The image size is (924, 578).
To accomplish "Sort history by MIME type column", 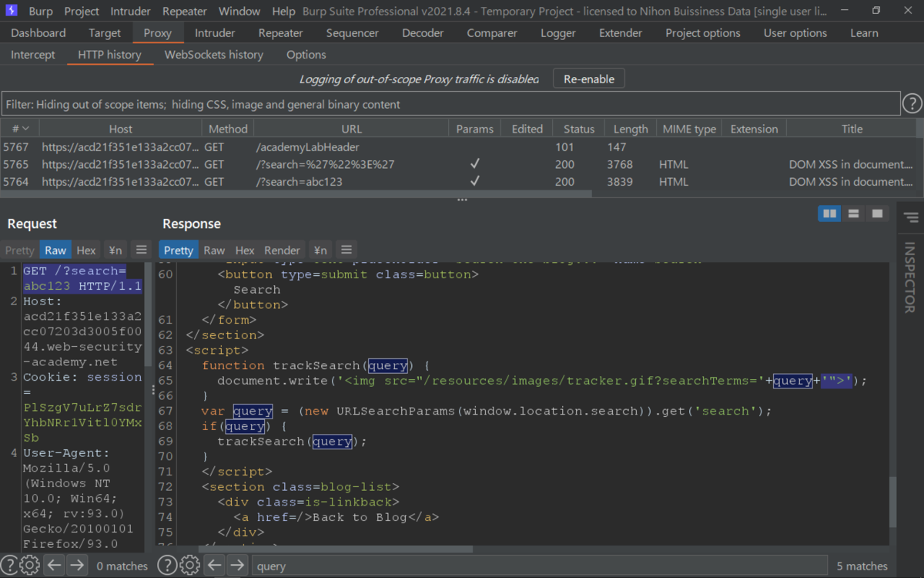I will click(x=689, y=129).
